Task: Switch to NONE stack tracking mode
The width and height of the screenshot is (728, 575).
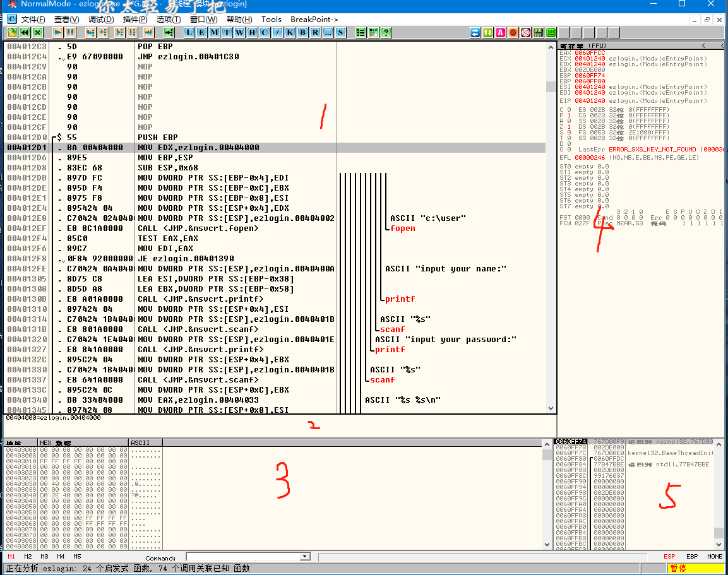Action: coord(715,557)
